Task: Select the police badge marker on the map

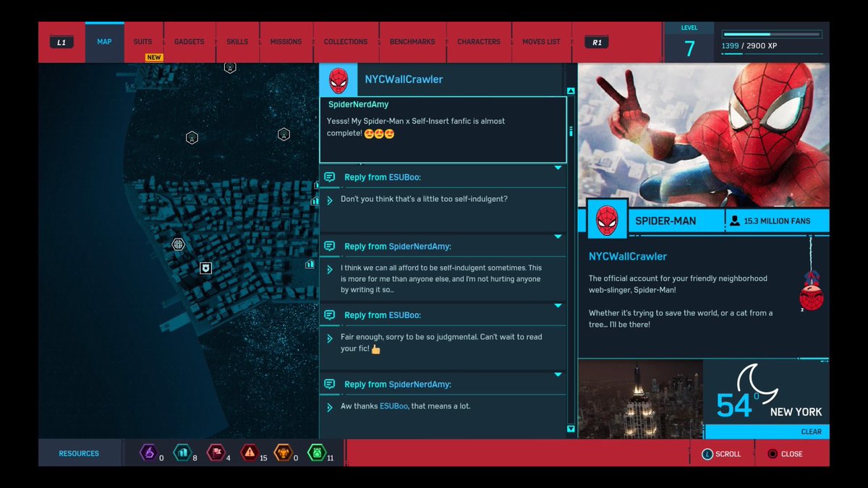Action: click(x=206, y=268)
